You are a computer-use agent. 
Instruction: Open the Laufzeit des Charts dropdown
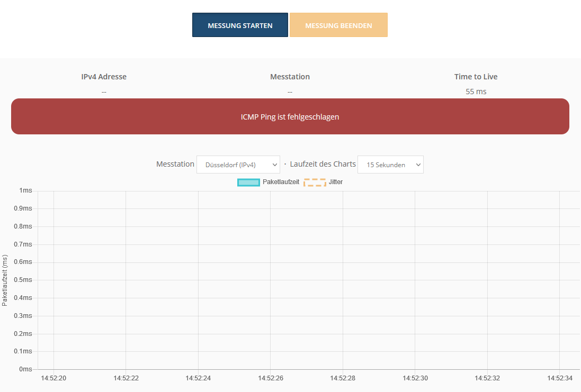[390, 165]
